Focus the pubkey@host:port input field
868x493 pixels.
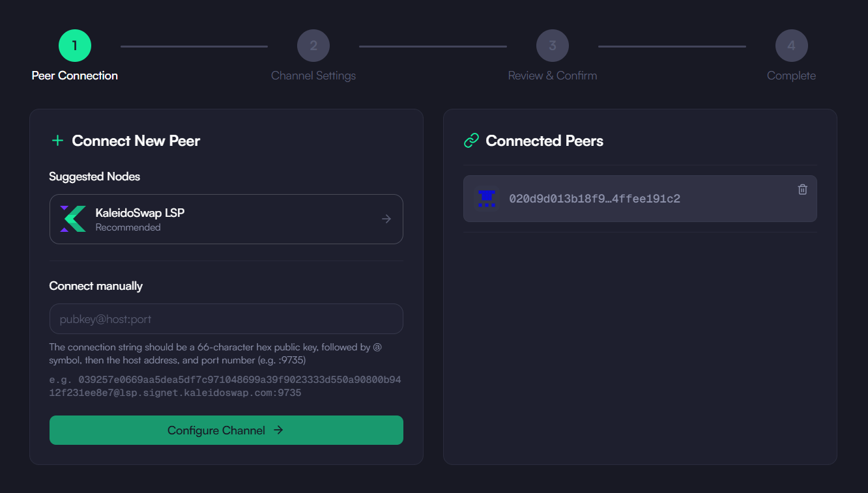226,319
